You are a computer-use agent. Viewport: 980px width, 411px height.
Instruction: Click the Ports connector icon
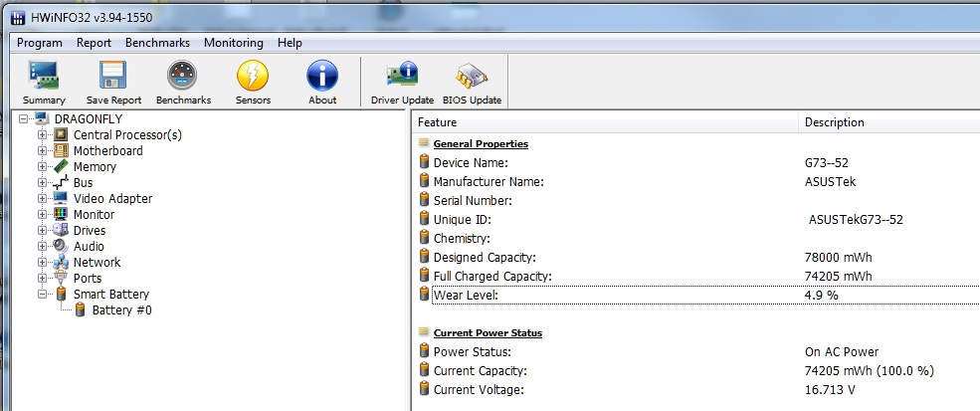pyautogui.click(x=61, y=278)
